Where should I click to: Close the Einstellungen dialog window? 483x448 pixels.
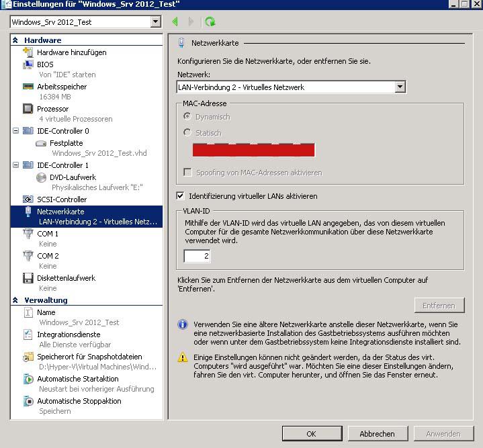[x=477, y=4]
